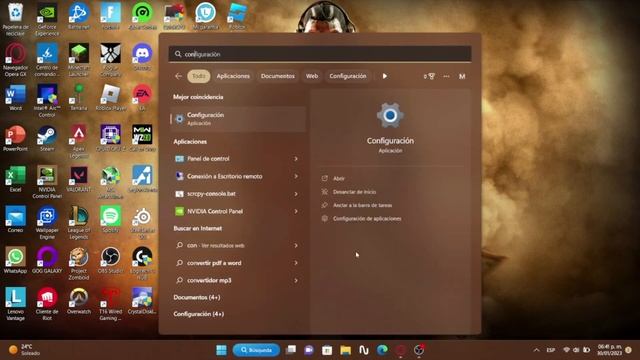640x360 pixels.
Task: Launch Project Zomboid desktop icon
Action: coord(78,263)
